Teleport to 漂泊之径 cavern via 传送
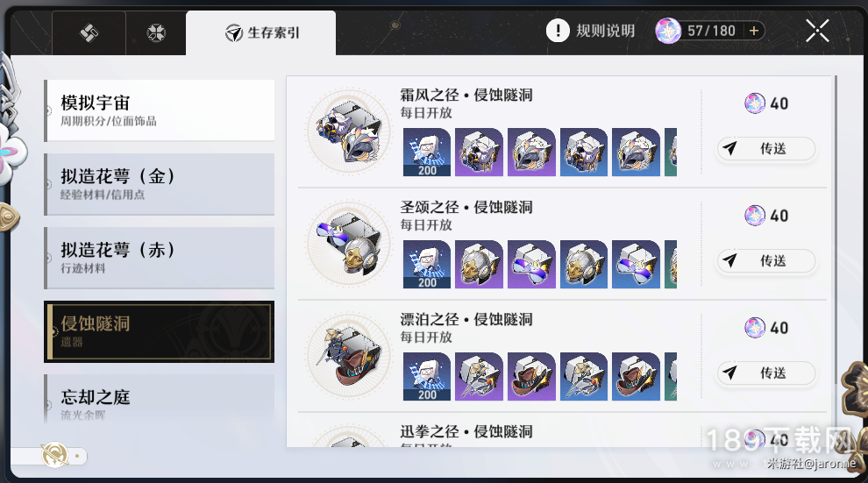 click(x=766, y=373)
